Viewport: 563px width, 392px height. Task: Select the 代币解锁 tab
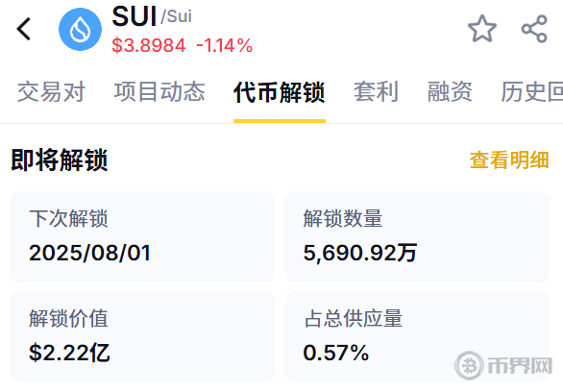[x=280, y=92]
